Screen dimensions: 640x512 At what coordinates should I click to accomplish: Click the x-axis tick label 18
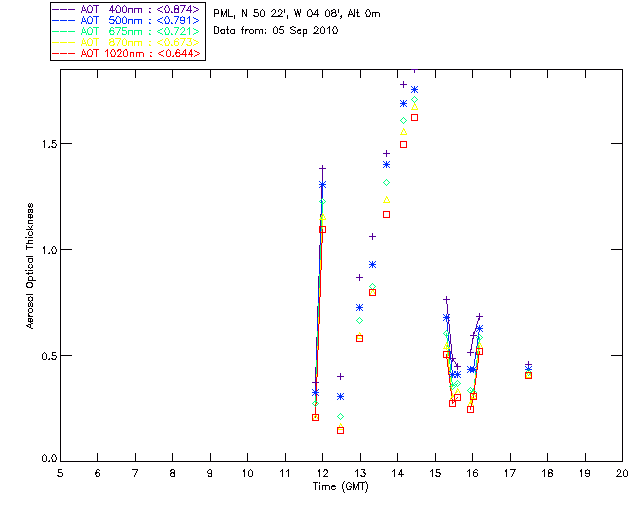click(548, 473)
